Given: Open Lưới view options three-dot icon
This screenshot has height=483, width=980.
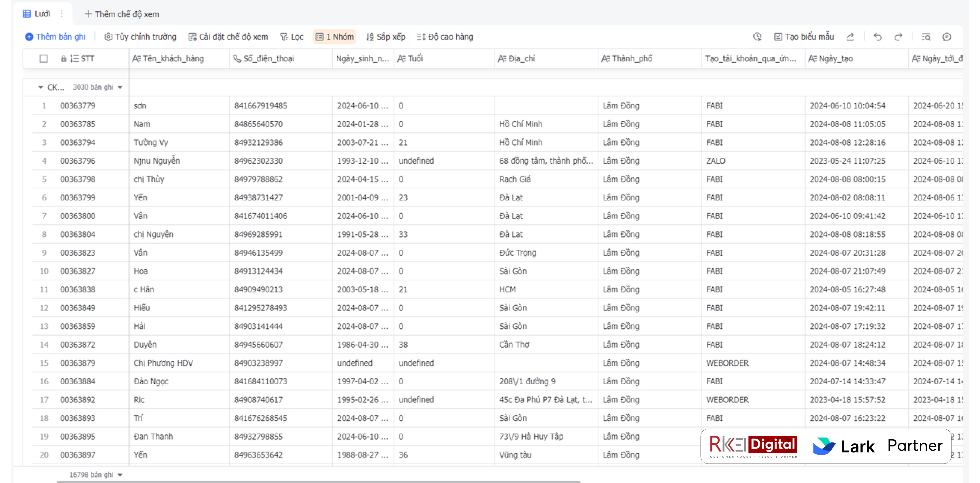Looking at the screenshot, I should click(x=61, y=14).
